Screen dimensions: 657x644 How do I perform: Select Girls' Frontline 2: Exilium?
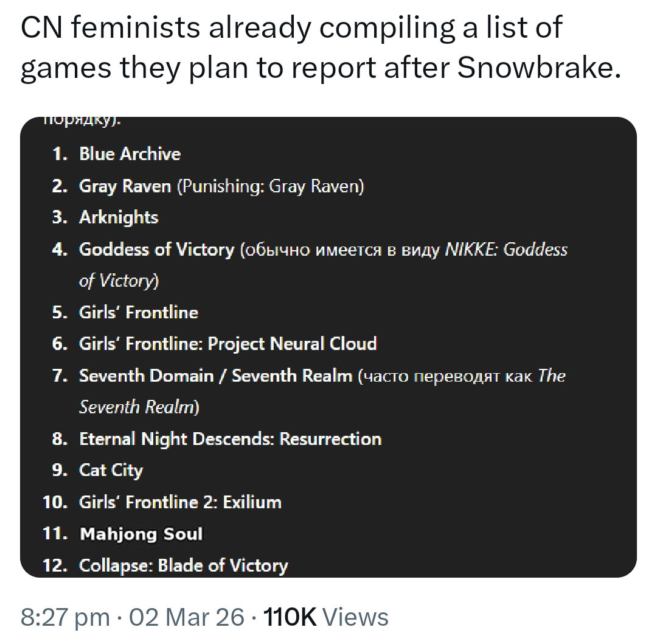click(180, 502)
